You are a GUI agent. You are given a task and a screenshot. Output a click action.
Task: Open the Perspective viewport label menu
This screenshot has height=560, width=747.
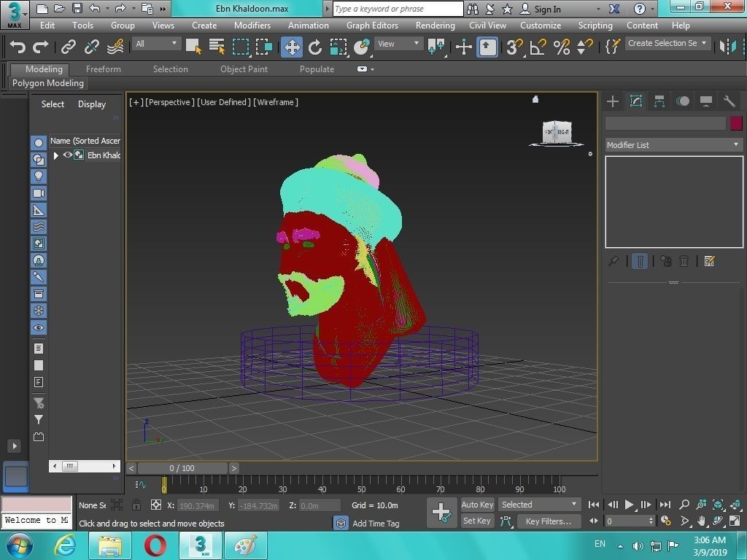(x=169, y=102)
